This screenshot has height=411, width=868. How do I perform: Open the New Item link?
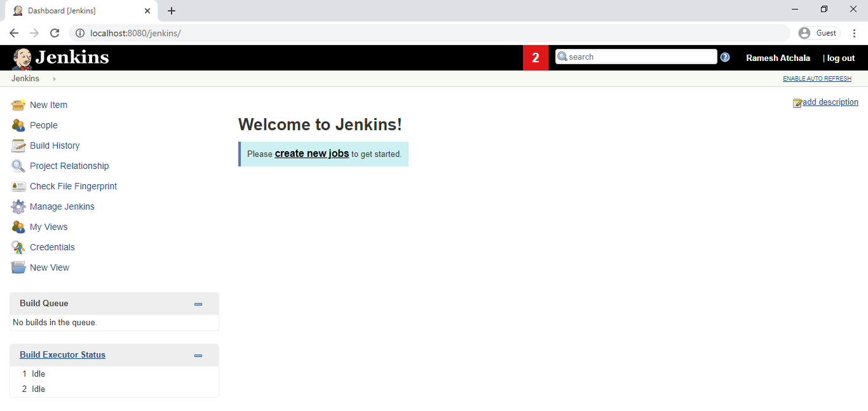tap(48, 105)
